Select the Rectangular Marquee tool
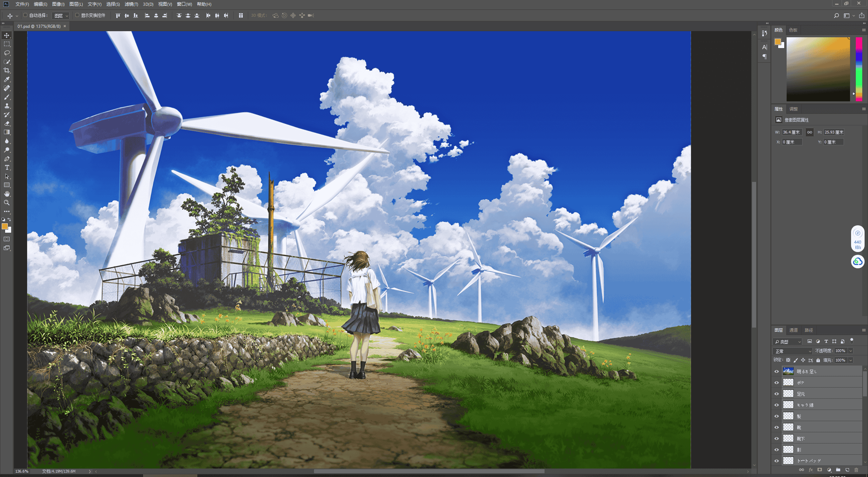This screenshot has height=477, width=868. click(x=7, y=44)
